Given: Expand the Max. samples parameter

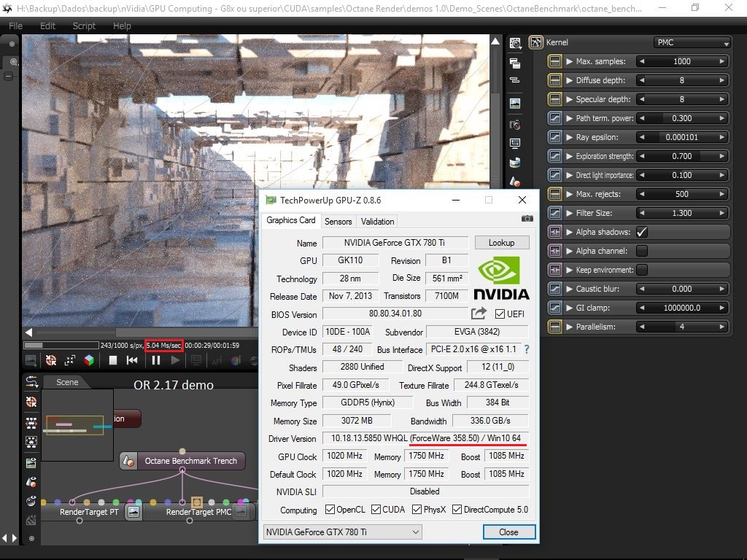Looking at the screenshot, I should [x=569, y=61].
